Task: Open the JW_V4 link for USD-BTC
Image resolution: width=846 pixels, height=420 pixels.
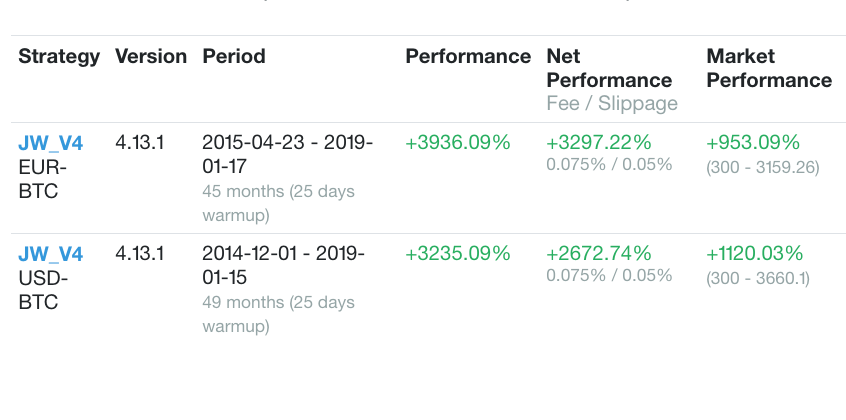Action: (x=50, y=254)
